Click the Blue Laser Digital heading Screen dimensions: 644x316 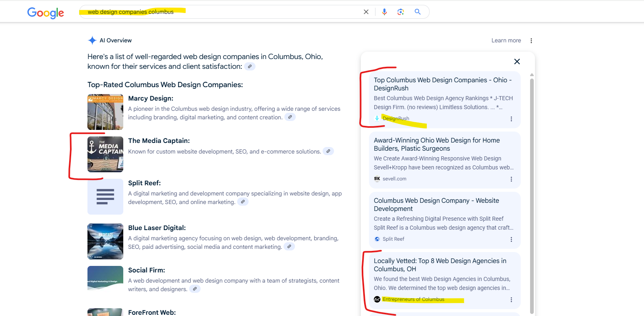click(x=157, y=228)
